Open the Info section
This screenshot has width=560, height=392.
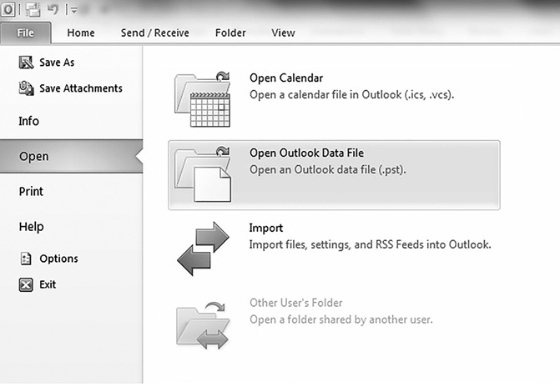coord(29,121)
